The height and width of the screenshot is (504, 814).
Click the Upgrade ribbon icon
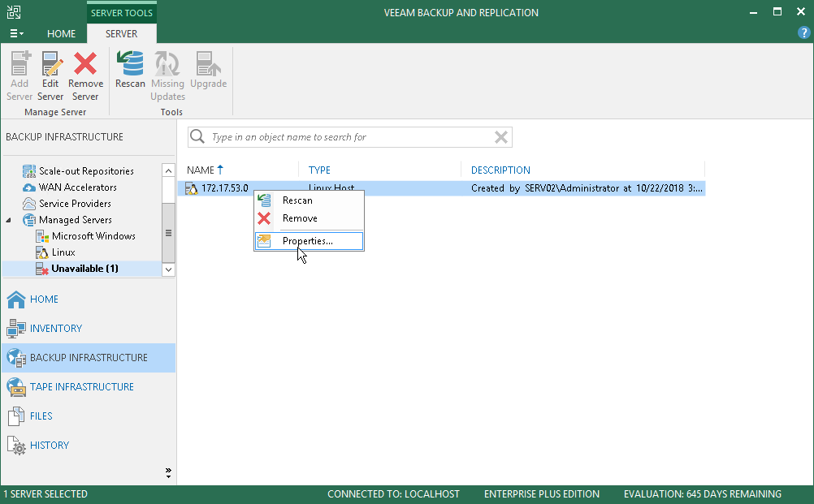[x=208, y=63]
